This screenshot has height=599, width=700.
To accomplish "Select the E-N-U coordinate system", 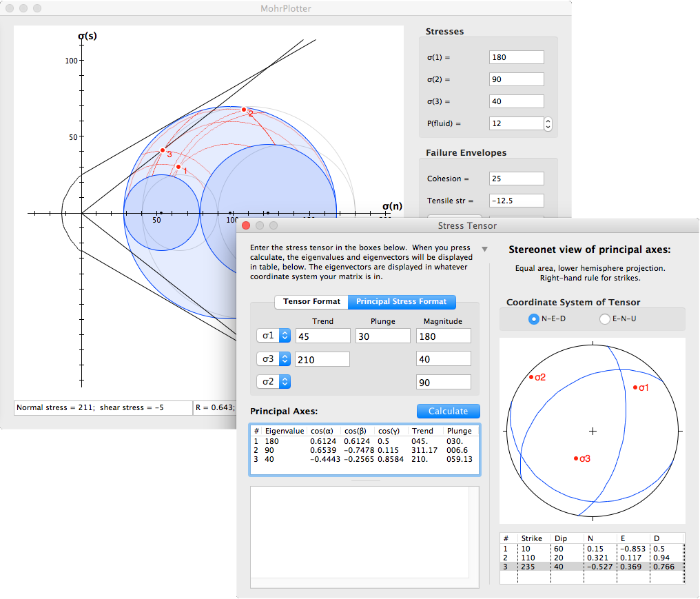I will (604, 318).
